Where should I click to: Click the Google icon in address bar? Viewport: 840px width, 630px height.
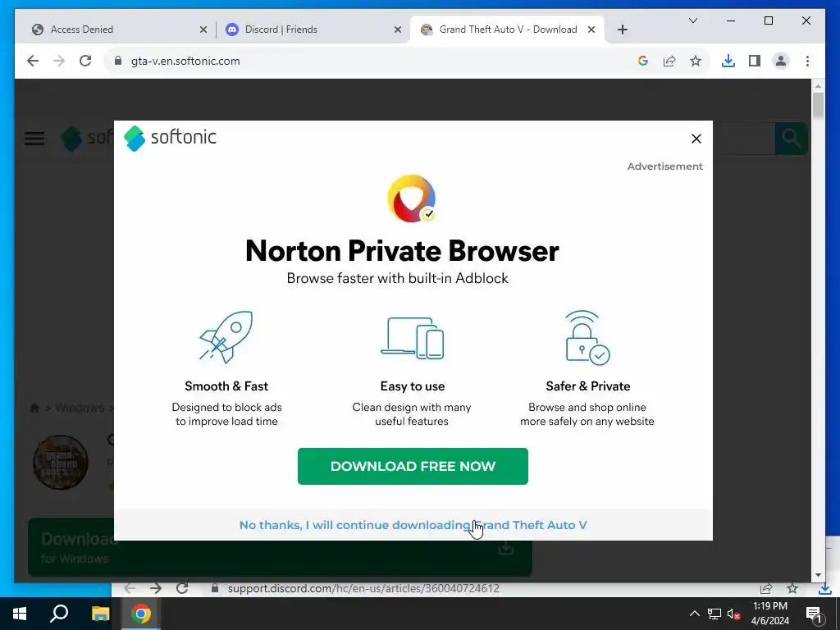pos(643,61)
